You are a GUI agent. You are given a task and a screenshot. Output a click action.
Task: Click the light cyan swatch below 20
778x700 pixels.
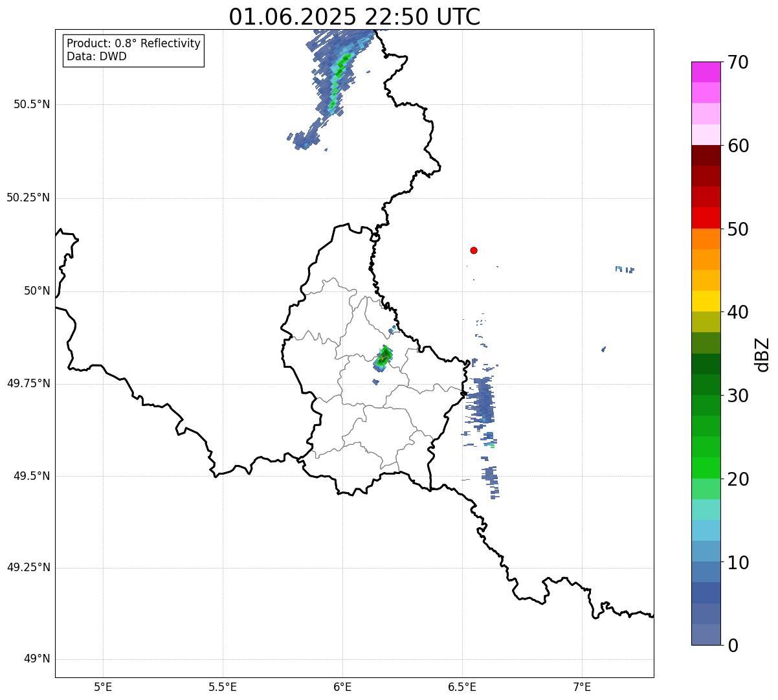[x=706, y=510]
